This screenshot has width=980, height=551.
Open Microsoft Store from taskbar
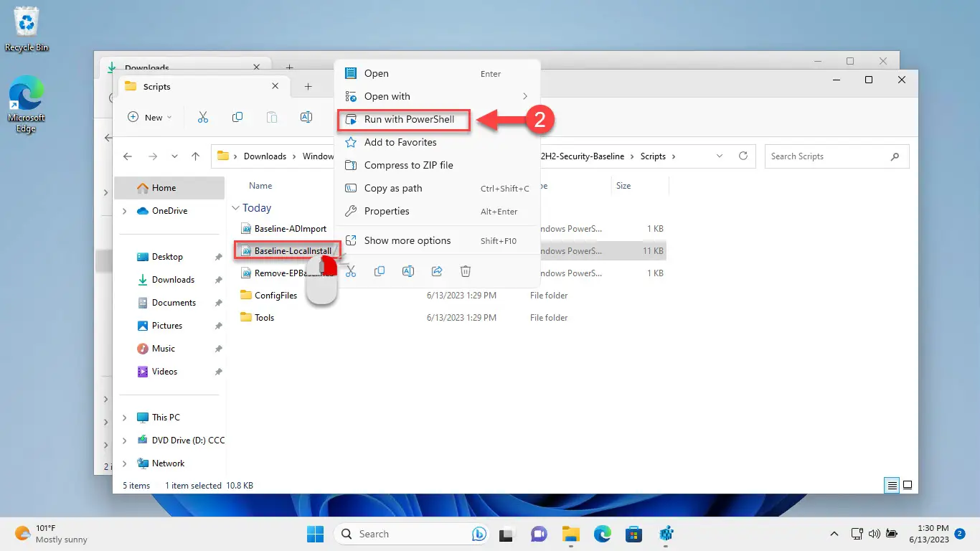(633, 534)
